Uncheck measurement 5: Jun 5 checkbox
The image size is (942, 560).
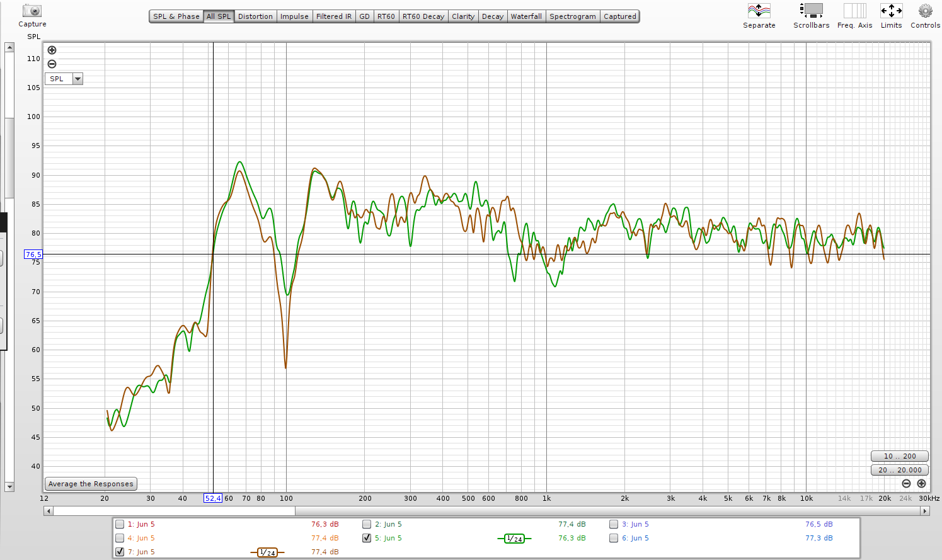(367, 538)
